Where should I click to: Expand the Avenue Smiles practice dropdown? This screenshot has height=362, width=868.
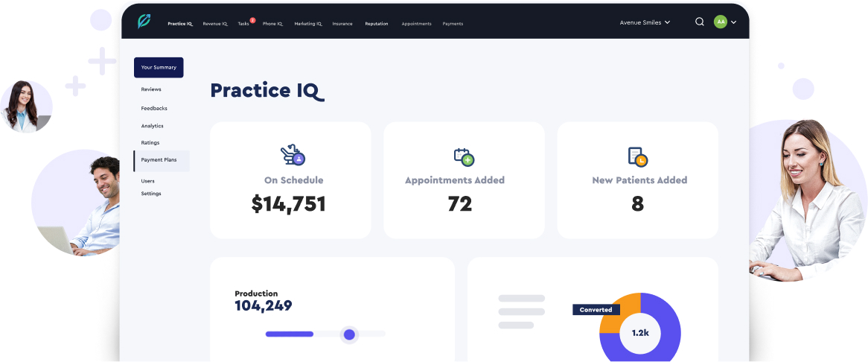(645, 22)
